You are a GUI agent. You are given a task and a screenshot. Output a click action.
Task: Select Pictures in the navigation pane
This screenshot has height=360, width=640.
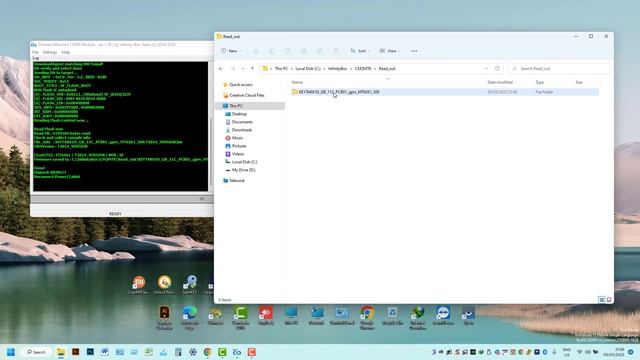point(236,146)
